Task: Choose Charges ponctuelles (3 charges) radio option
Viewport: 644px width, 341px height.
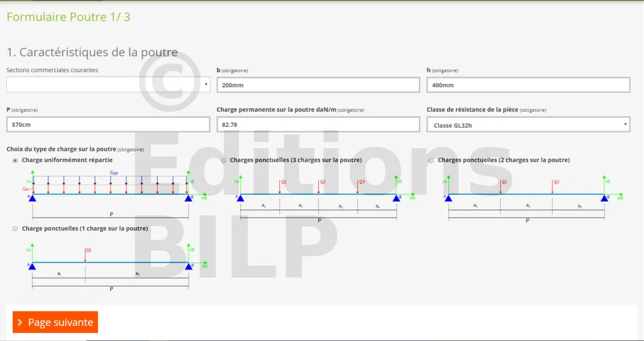Action: [223, 160]
